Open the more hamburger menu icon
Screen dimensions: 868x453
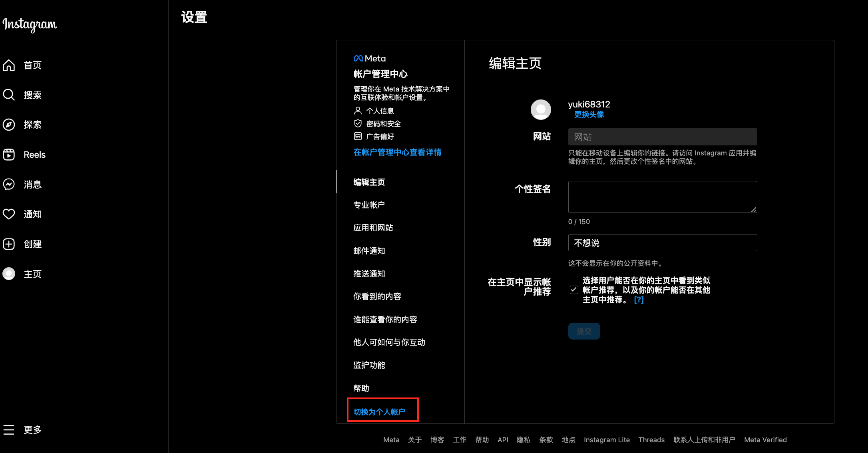(9, 430)
